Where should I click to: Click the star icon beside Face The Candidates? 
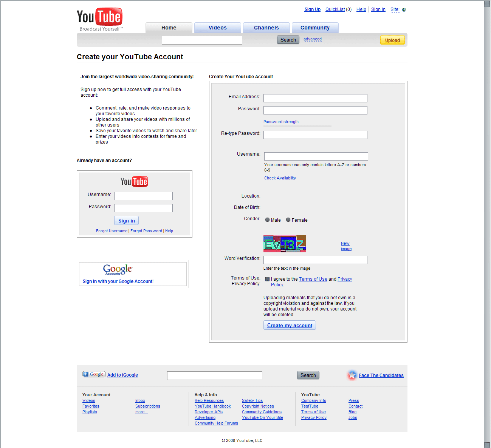coord(352,375)
